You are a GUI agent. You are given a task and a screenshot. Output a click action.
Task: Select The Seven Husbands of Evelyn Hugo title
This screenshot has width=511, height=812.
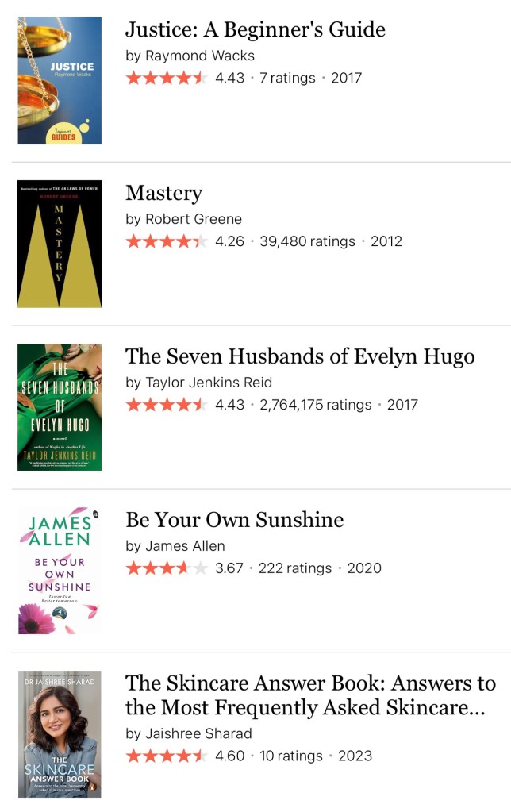(300, 357)
